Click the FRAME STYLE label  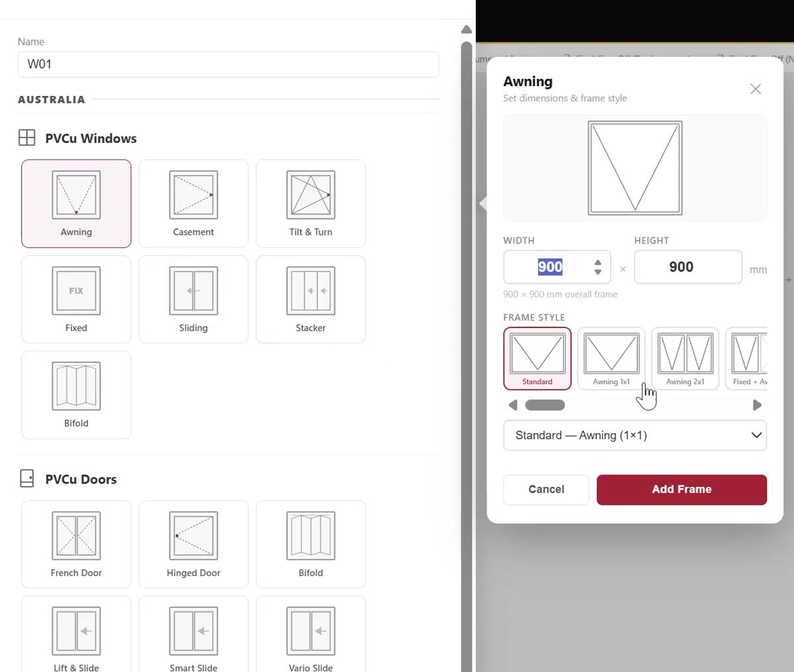point(534,317)
